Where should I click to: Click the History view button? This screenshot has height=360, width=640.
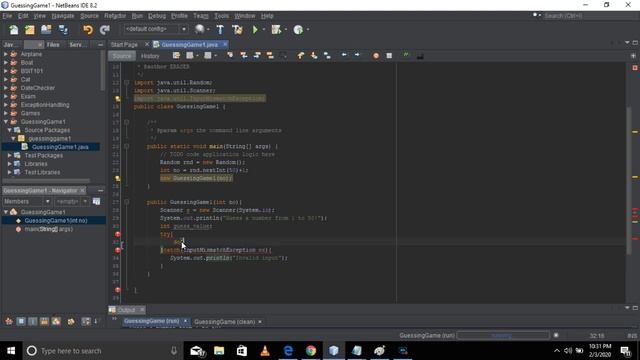150,56
